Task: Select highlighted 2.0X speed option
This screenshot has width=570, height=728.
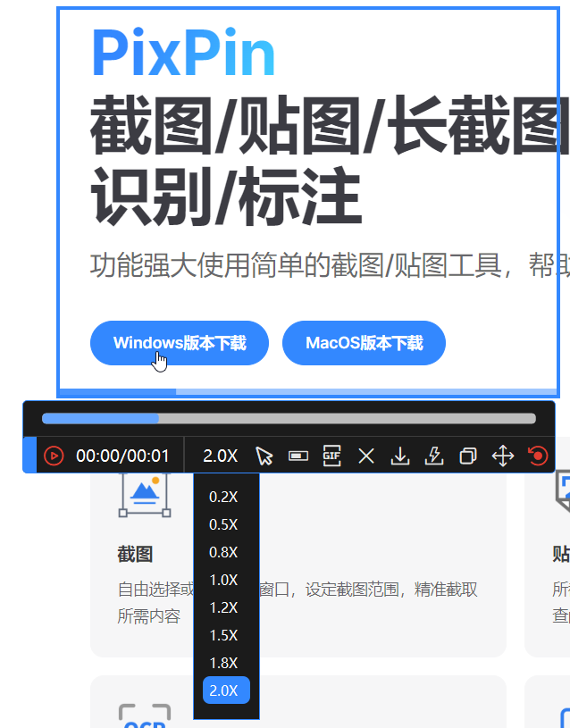Action: coord(226,690)
